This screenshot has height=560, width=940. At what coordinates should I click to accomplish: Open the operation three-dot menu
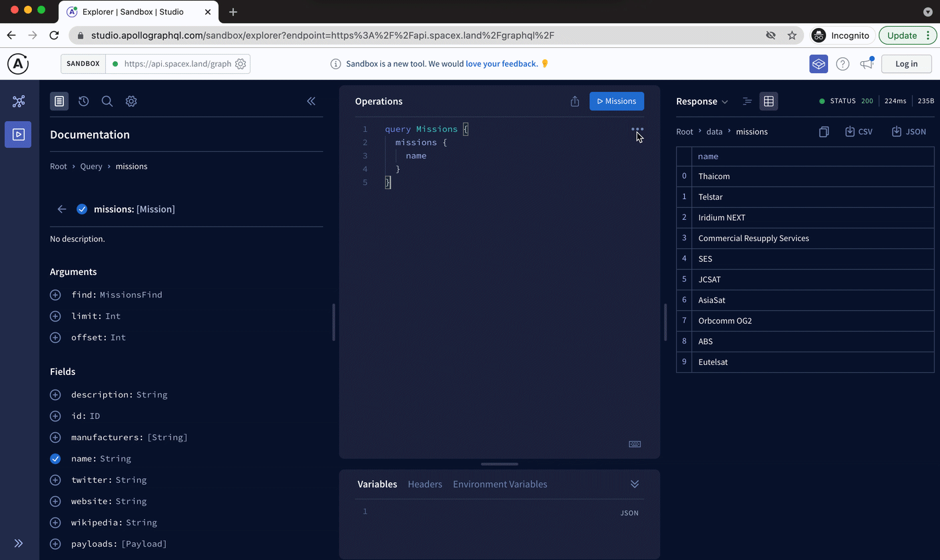638,129
